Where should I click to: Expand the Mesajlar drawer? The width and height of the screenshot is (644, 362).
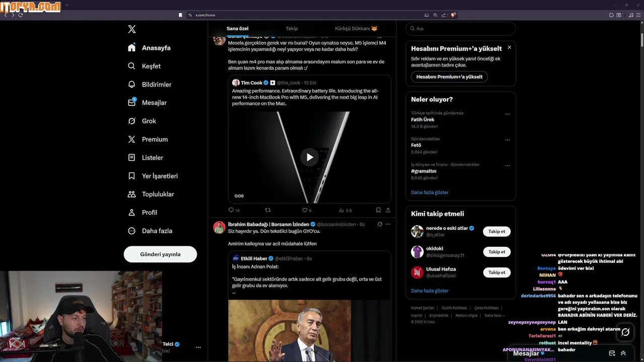[x=623, y=353]
